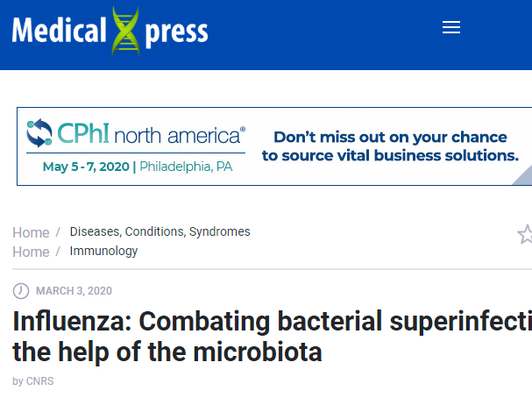Click the clock icon beside the date
The width and height of the screenshot is (532, 405).
(x=21, y=291)
